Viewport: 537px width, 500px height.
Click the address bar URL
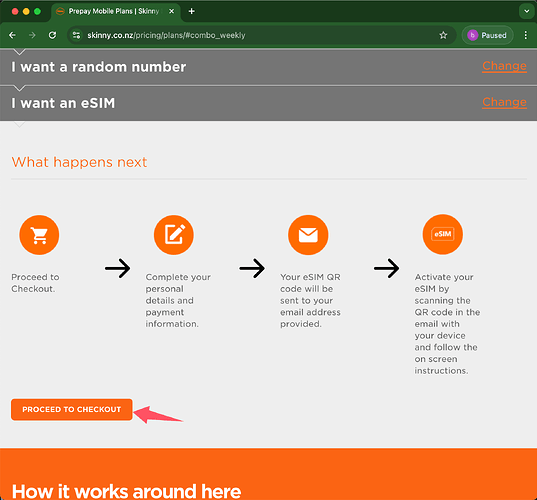pos(166,35)
